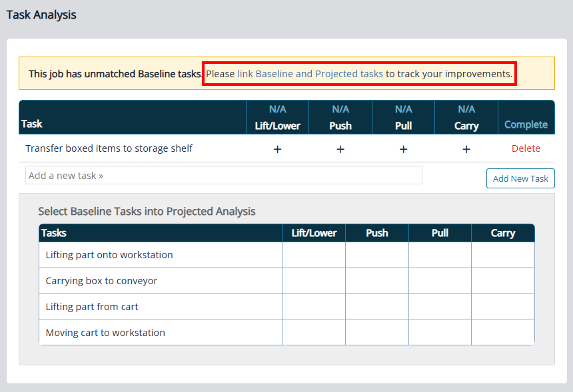Screen dimensions: 573x392
Task: Focus the Add a new task field
Action: (224, 176)
